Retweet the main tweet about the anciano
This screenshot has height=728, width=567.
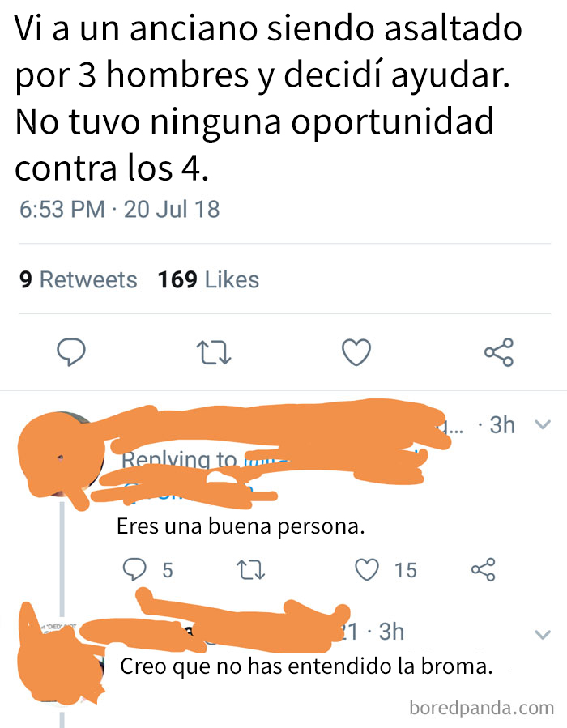click(213, 352)
